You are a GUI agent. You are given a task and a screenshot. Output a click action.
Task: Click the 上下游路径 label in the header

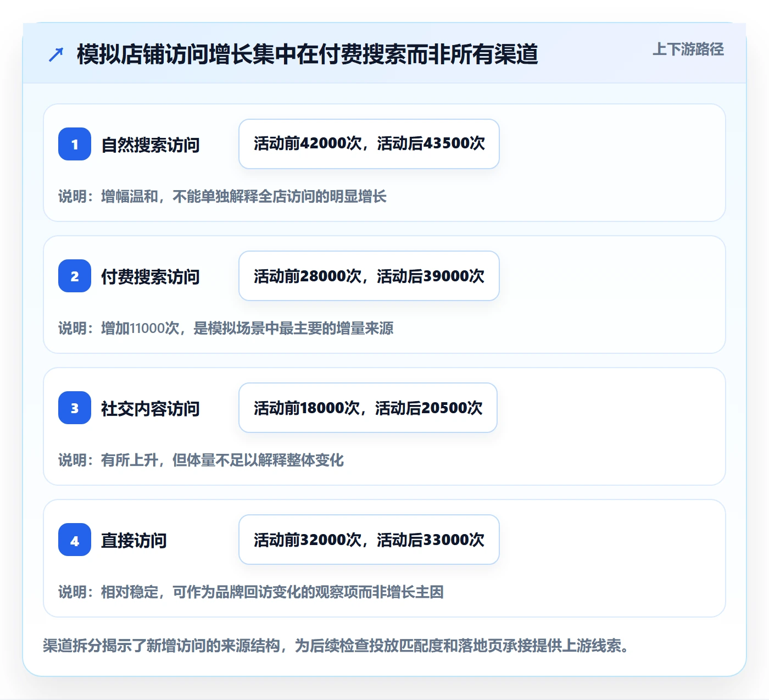click(688, 49)
